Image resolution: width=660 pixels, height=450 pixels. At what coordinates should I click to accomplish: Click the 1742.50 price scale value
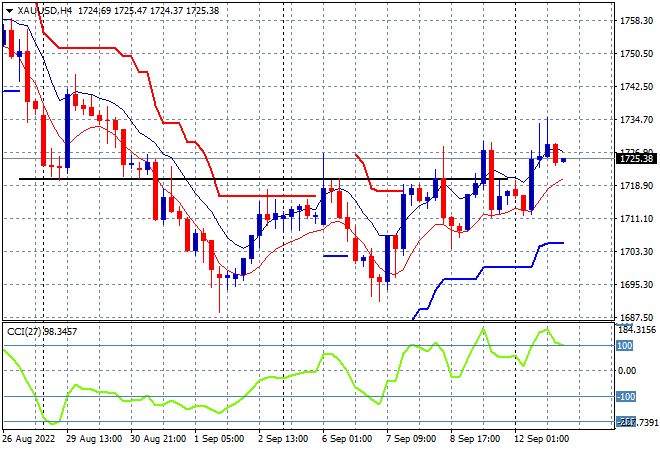pyautogui.click(x=636, y=86)
